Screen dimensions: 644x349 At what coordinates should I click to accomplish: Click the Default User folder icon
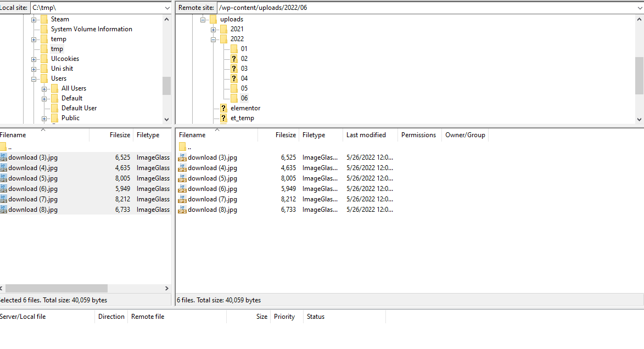click(54, 108)
